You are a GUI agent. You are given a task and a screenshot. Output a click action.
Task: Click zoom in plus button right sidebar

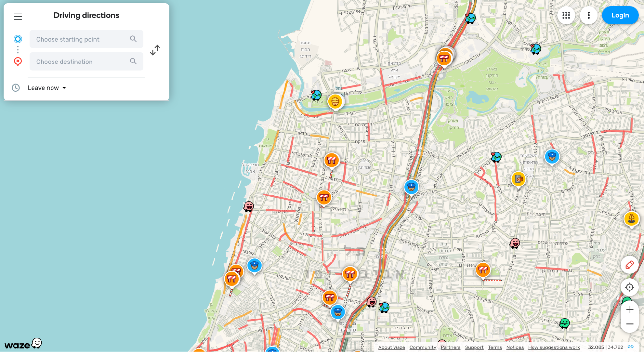630,309
